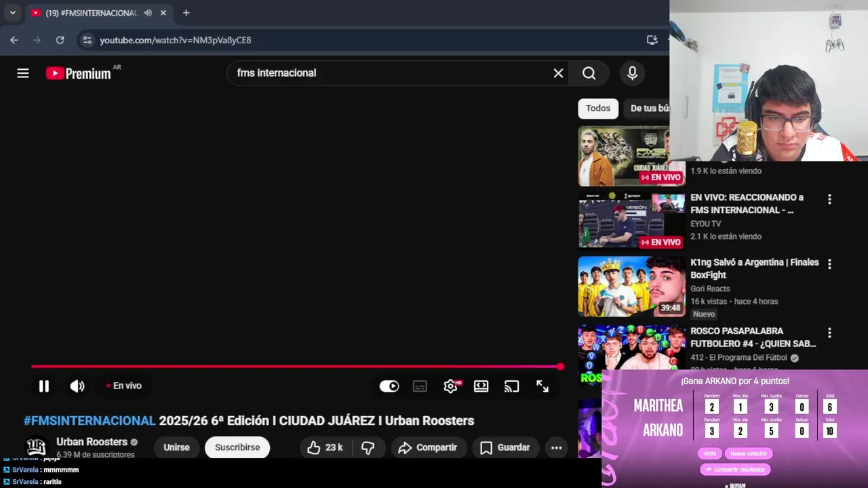Viewport: 868px width, 488px height.
Task: Click 412 - El Programa Del Fútbol channel
Action: [x=738, y=358]
